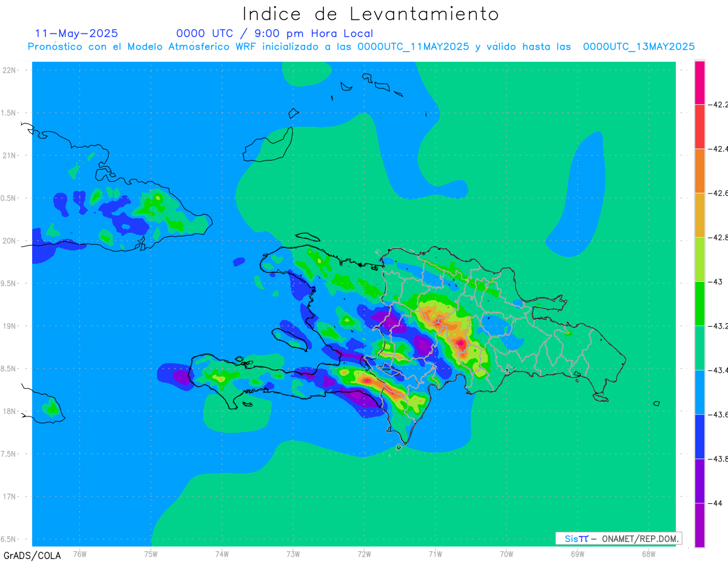This screenshot has width=728, height=562.
Task: Click the 21N latitude label
Action: (10, 155)
